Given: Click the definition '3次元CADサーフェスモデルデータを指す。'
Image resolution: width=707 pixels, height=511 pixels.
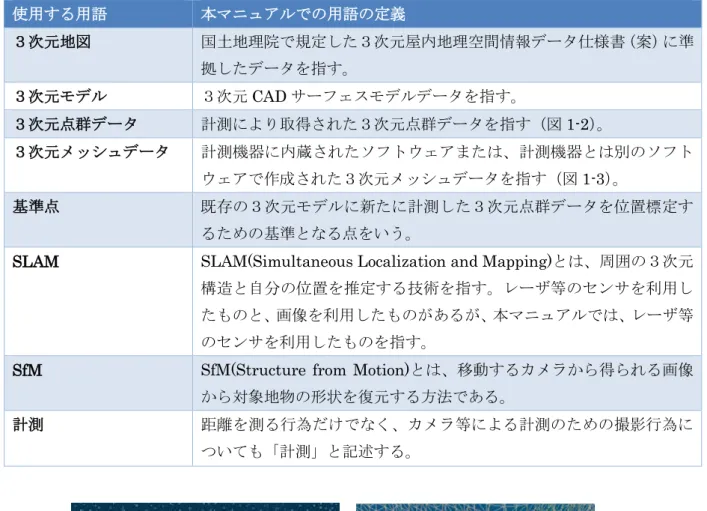Looking at the screenshot, I should (x=360, y=97).
